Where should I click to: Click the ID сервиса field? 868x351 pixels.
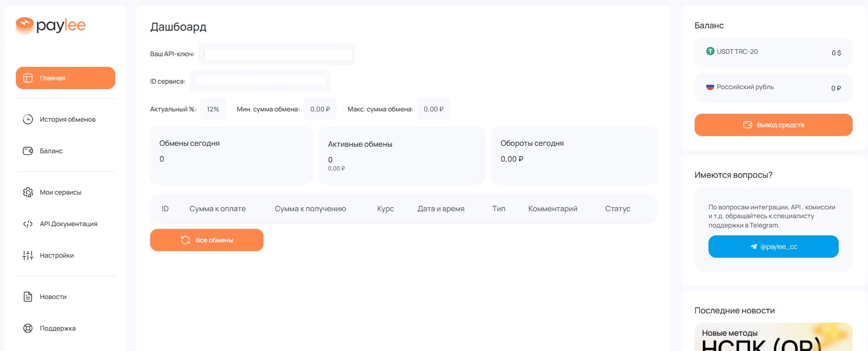260,81
